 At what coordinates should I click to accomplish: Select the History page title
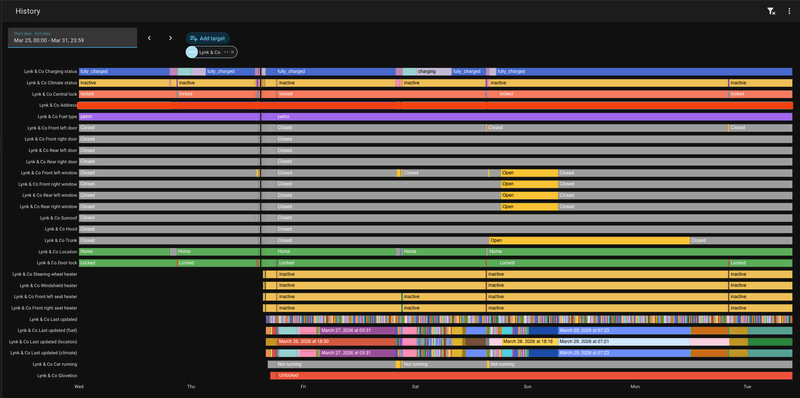28,11
